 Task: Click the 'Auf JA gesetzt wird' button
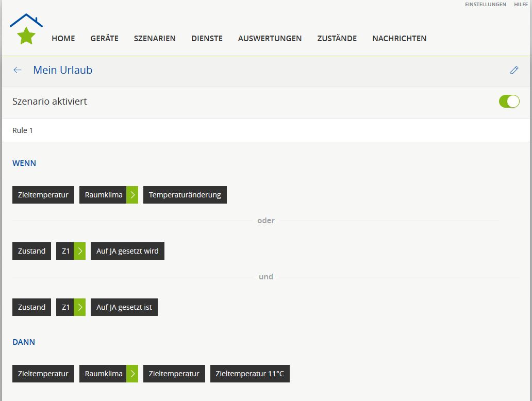[x=127, y=251]
